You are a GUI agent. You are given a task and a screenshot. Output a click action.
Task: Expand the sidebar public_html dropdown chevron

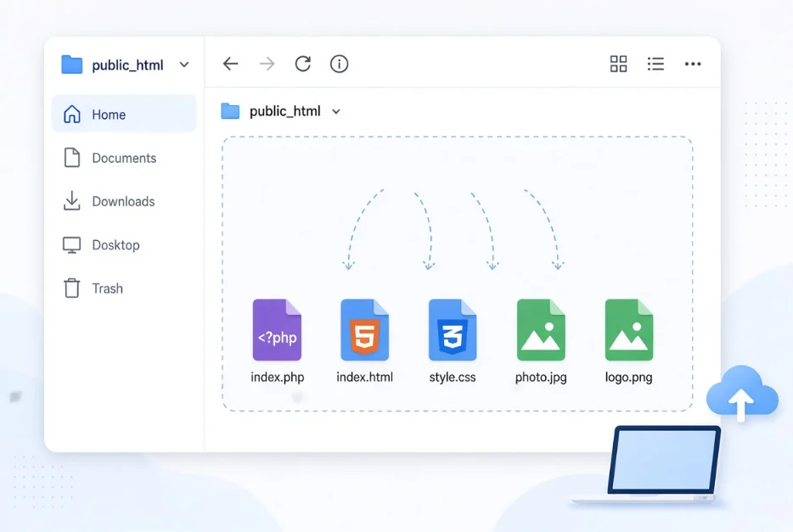coord(184,64)
